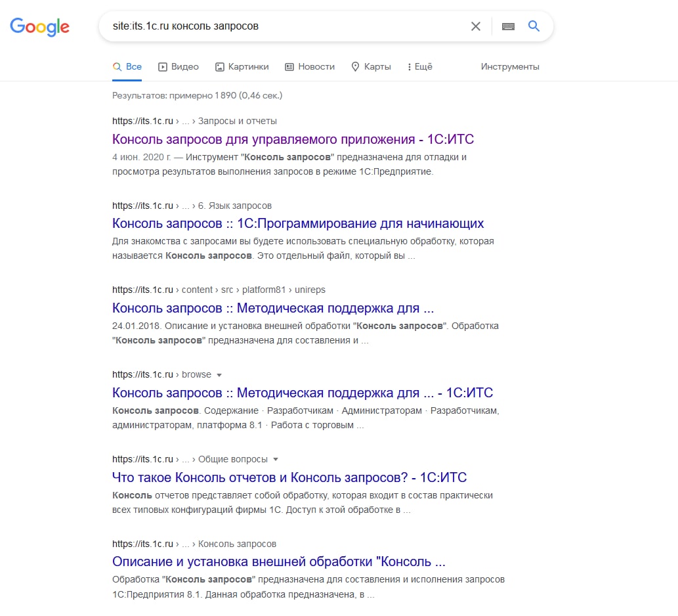This screenshot has height=616, width=678.
Task: Clear the search query with the X icon
Action: coord(476,26)
